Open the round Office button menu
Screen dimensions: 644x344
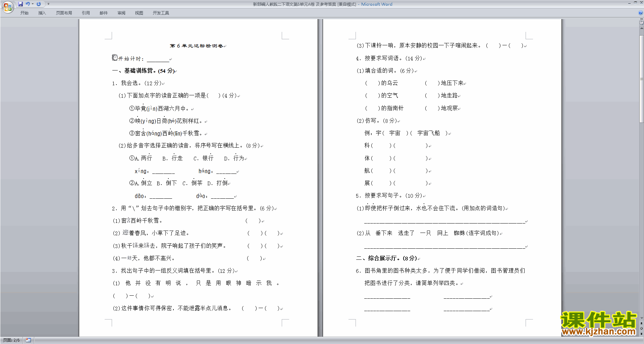click(x=8, y=7)
